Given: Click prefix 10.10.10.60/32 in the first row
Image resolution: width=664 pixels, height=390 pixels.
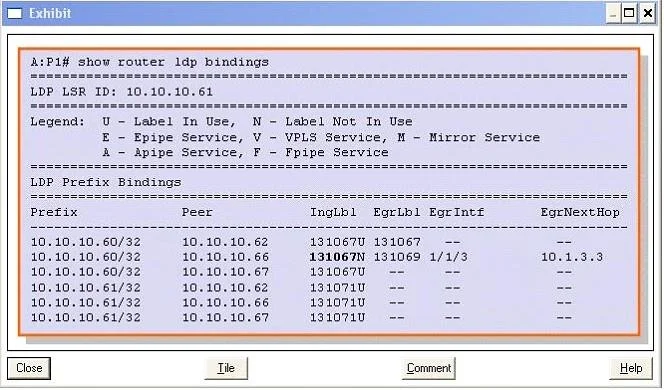Looking at the screenshot, I should click(86, 242).
